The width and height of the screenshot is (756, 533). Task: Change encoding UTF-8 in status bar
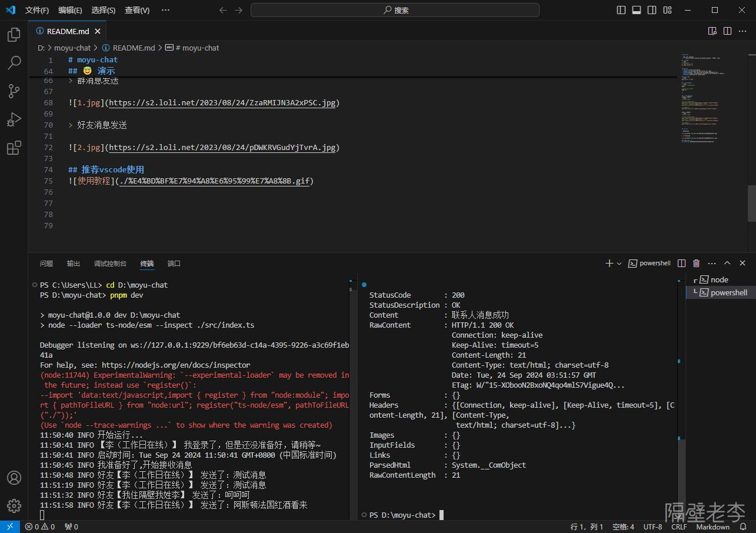(x=652, y=527)
